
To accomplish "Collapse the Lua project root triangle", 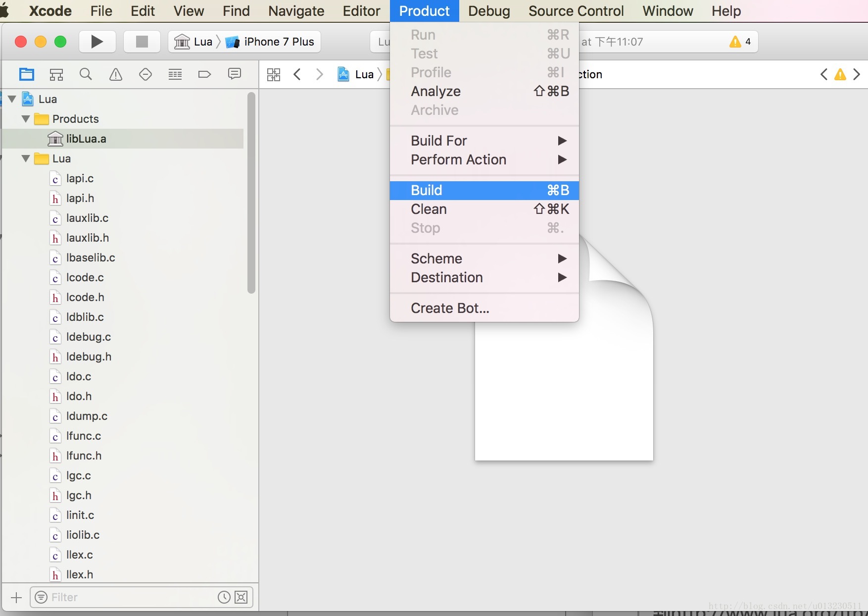I will pos(12,99).
